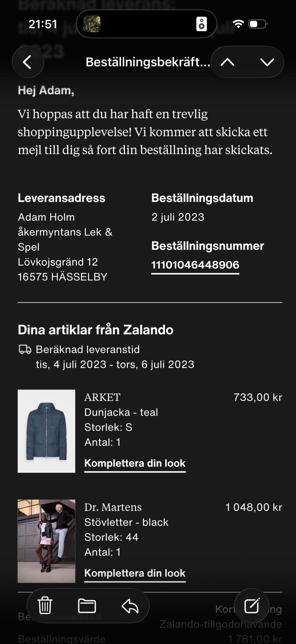Move email using the folder icon
The height and width of the screenshot is (644, 296).
(x=87, y=606)
